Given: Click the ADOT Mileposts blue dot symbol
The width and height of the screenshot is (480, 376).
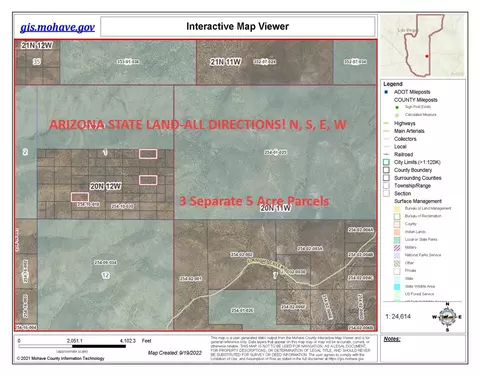Looking at the screenshot, I should [386, 92].
